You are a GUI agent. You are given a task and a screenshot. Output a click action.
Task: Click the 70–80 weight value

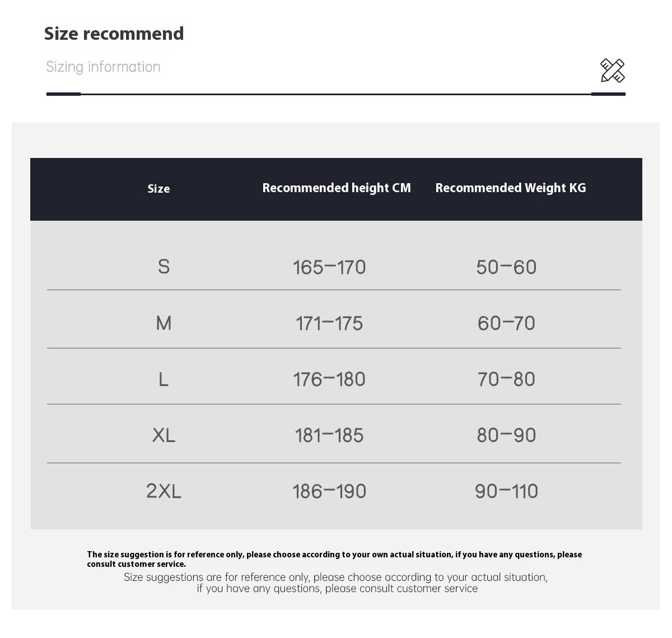[506, 379]
